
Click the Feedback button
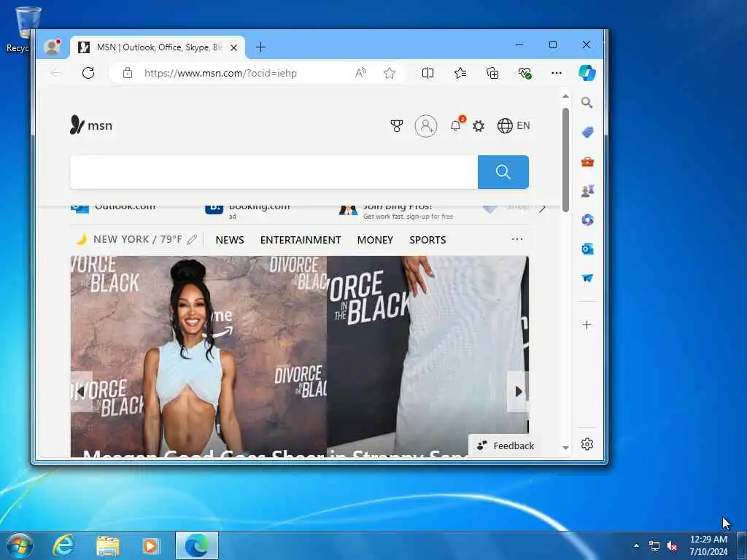506,446
